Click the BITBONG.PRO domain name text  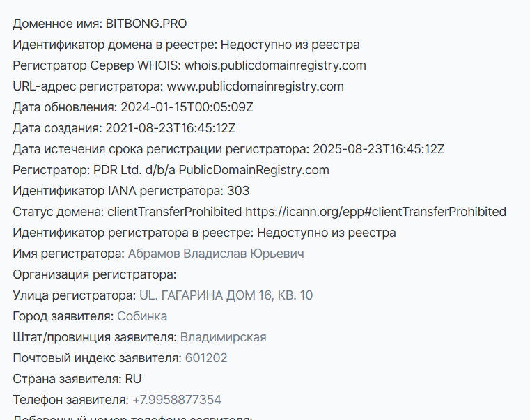tap(146, 24)
